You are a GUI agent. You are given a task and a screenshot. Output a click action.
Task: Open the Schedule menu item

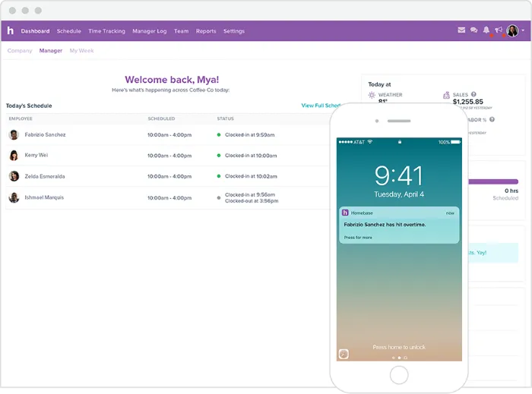[68, 31]
